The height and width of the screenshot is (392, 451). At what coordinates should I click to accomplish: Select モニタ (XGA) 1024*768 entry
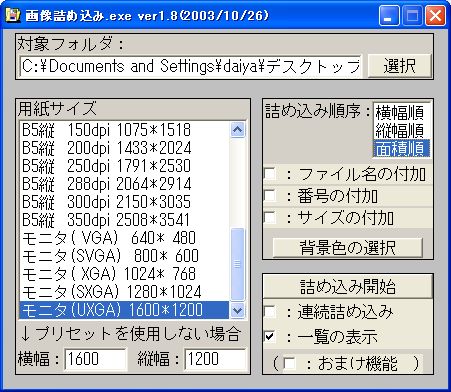point(124,274)
